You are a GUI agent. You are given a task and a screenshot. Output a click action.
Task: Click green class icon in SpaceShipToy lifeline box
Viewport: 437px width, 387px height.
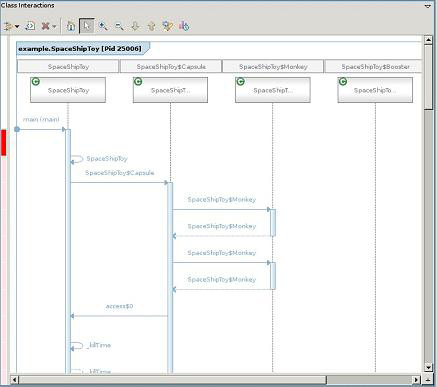click(x=36, y=82)
